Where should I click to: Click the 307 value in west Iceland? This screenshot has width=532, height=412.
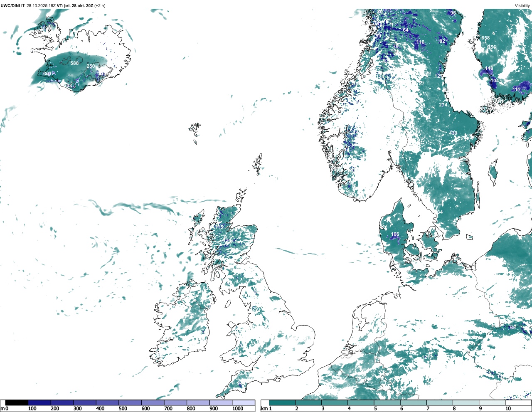[47, 74]
